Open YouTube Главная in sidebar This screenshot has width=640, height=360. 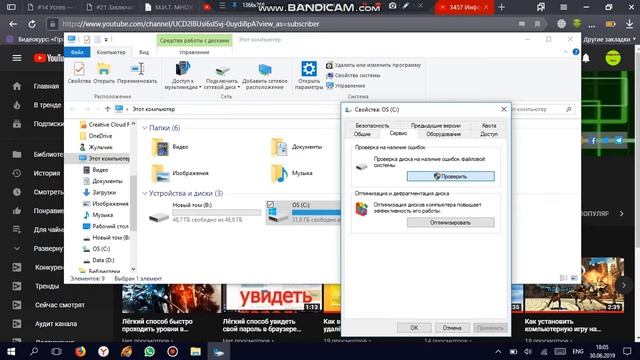pyautogui.click(x=35, y=86)
